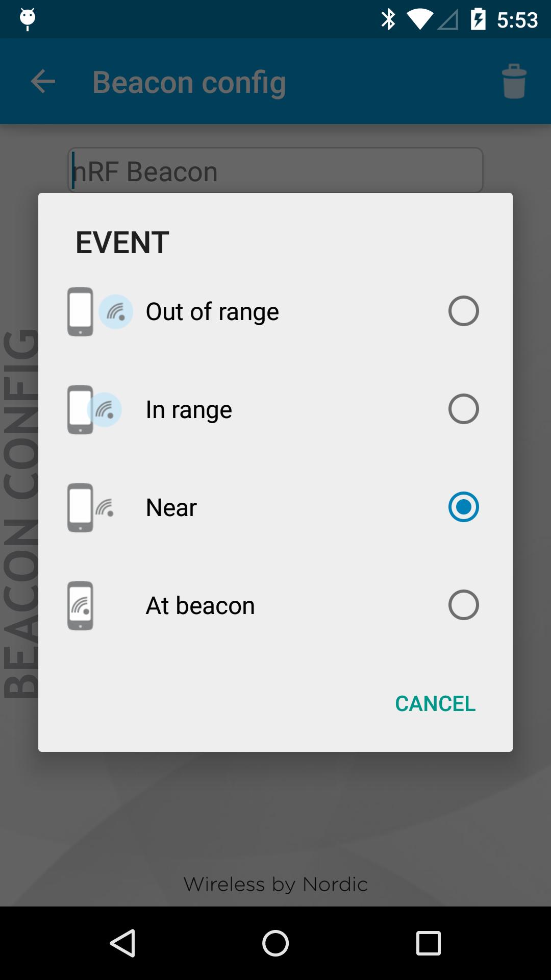
Task: Tap the recent apps square button
Action: click(429, 942)
